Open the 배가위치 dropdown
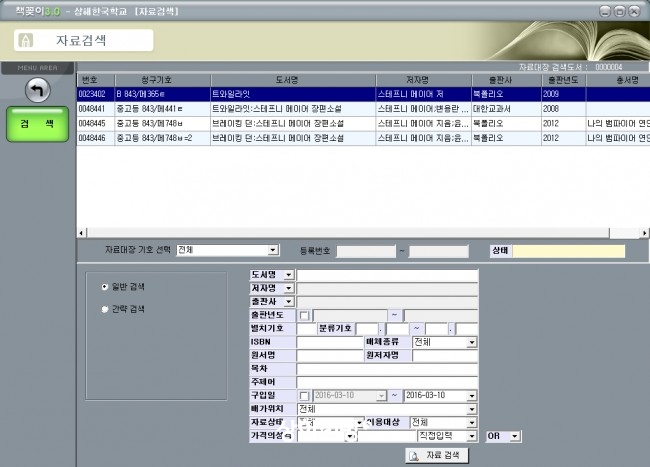 tap(472, 409)
